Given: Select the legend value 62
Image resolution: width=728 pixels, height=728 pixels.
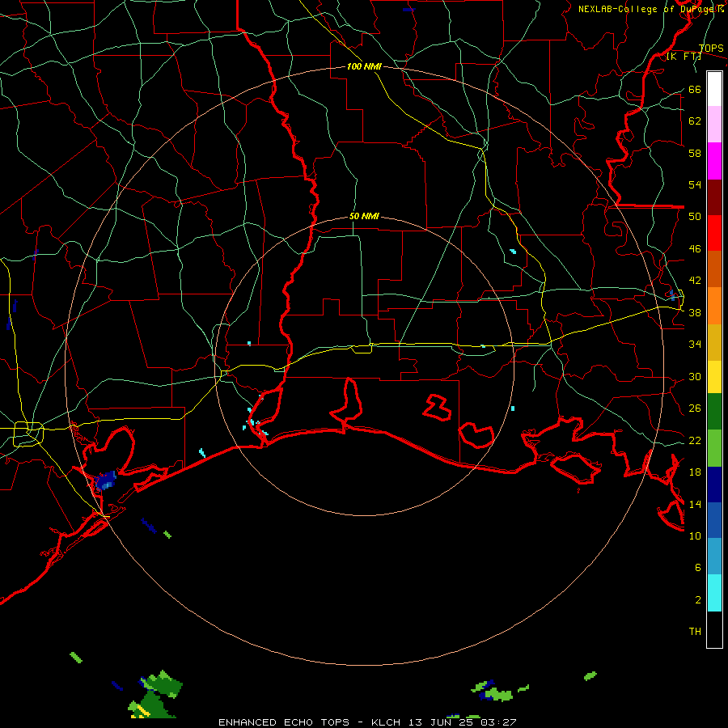Looking at the screenshot, I should pyautogui.click(x=695, y=121).
